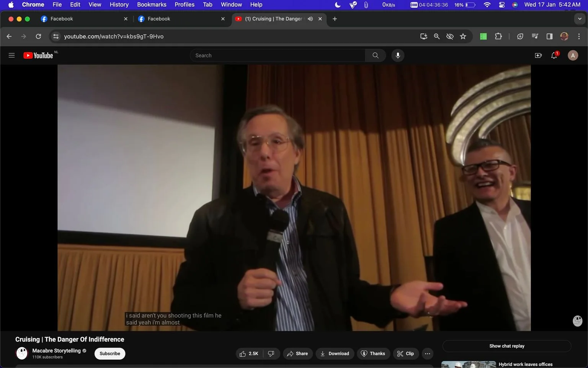Image resolution: width=588 pixels, height=368 pixels.
Task: Open the YouTube notifications bell
Action: [x=554, y=55]
